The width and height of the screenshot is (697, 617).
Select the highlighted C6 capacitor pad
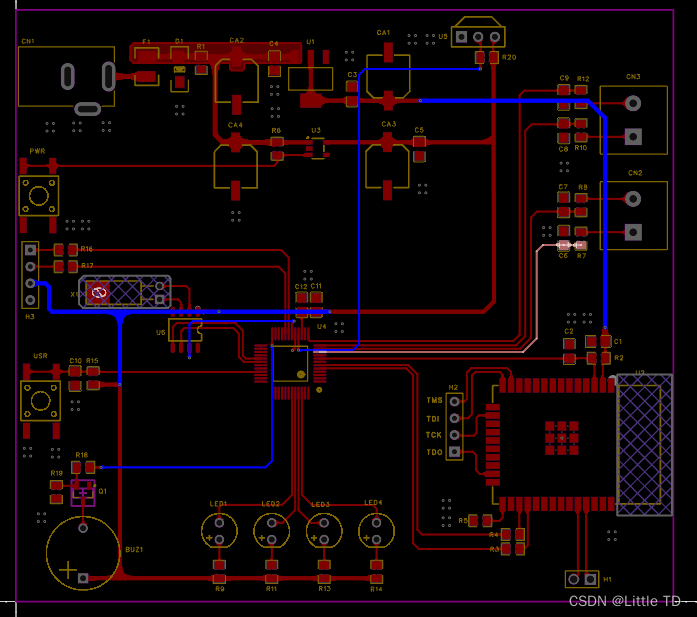click(x=564, y=245)
